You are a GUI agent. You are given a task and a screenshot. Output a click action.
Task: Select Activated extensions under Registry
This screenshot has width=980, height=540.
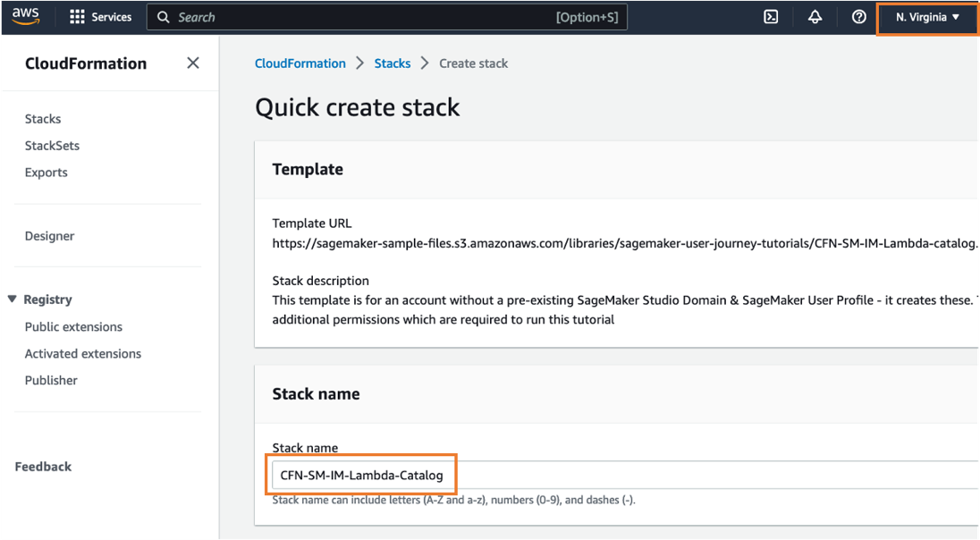82,353
